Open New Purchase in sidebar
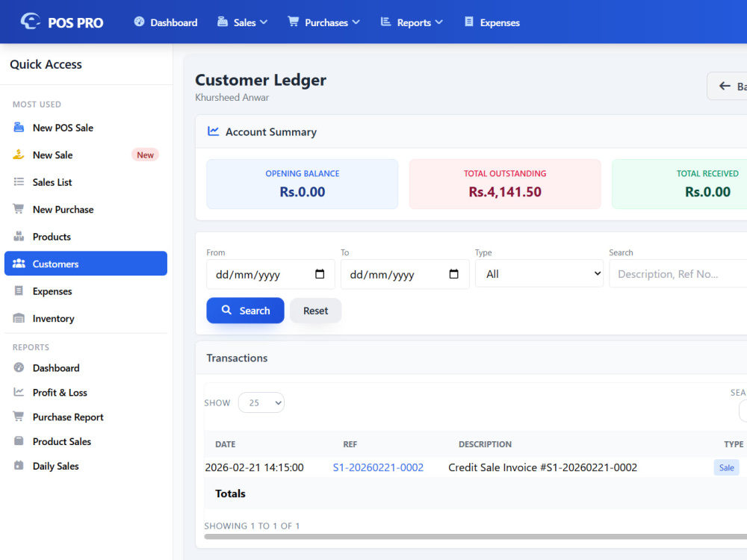The image size is (747, 560). 86,209
